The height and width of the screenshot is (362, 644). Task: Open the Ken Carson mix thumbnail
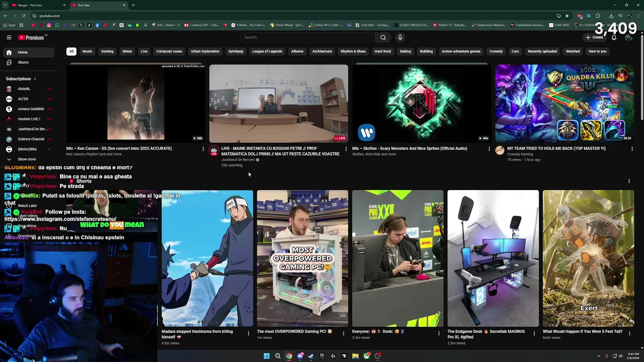[x=136, y=103]
